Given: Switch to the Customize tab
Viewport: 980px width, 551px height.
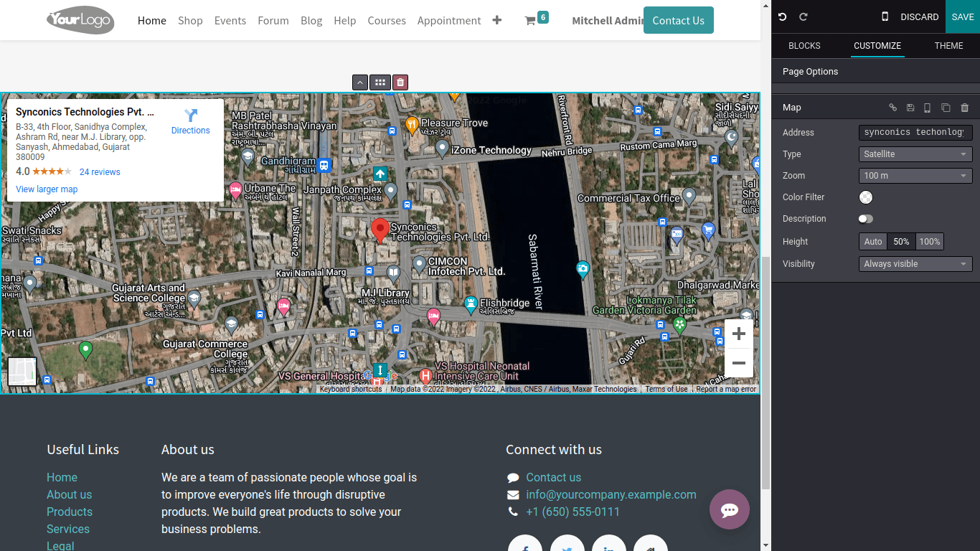Looking at the screenshot, I should (x=877, y=45).
